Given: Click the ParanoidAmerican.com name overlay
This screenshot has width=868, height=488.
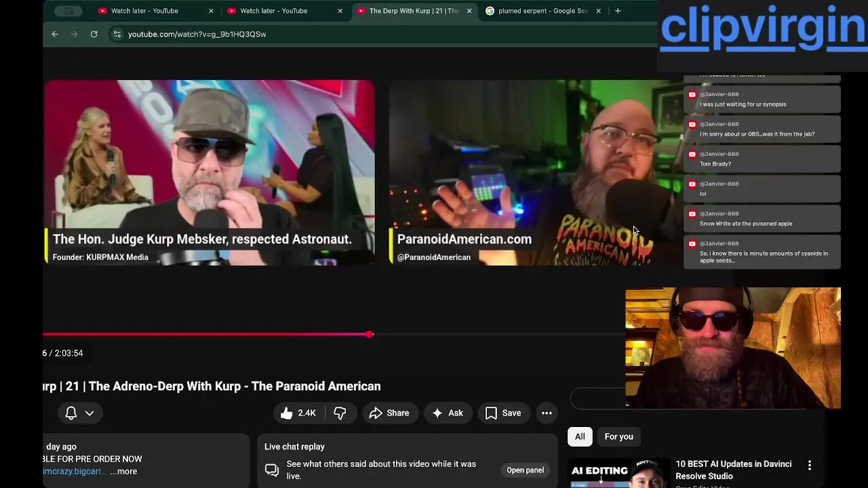Looking at the screenshot, I should pos(465,239).
